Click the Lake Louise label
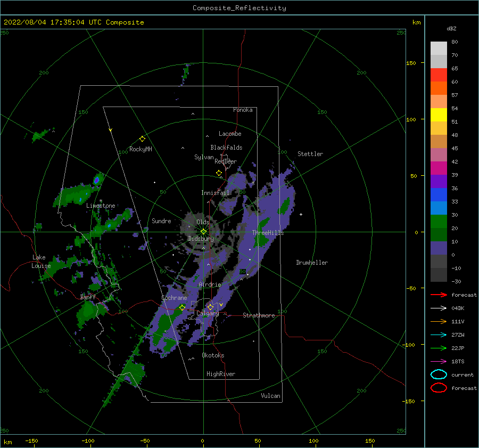The width and height of the screenshot is (479, 448). click(41, 262)
